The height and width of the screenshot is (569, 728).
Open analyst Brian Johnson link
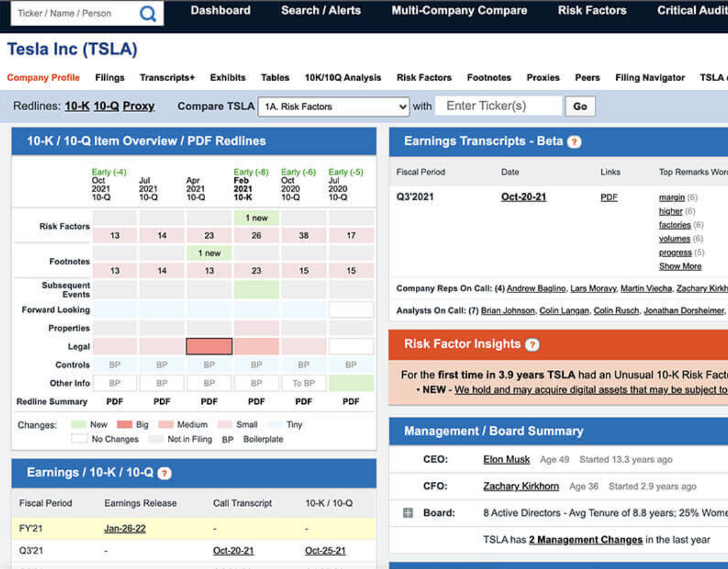508,311
